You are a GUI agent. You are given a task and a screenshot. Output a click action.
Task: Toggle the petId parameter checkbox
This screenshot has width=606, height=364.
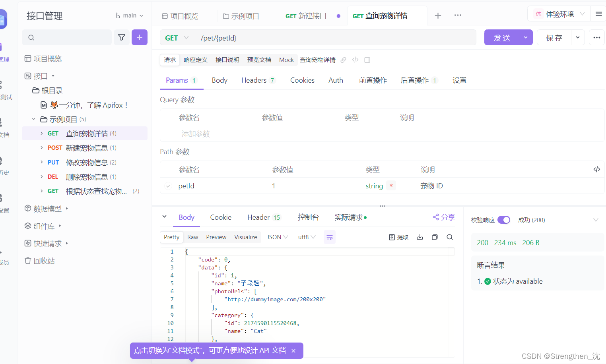pos(169,186)
